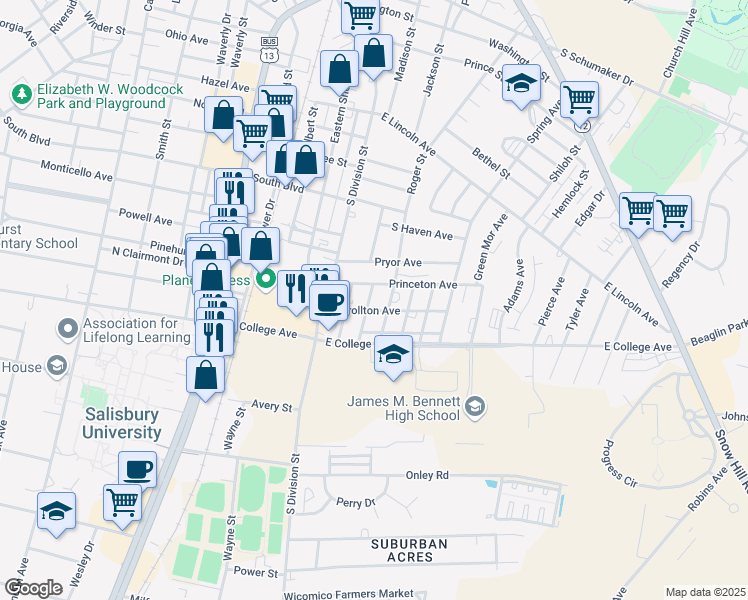Click the Perry Dr street label
This screenshot has height=600, width=748.
point(355,503)
